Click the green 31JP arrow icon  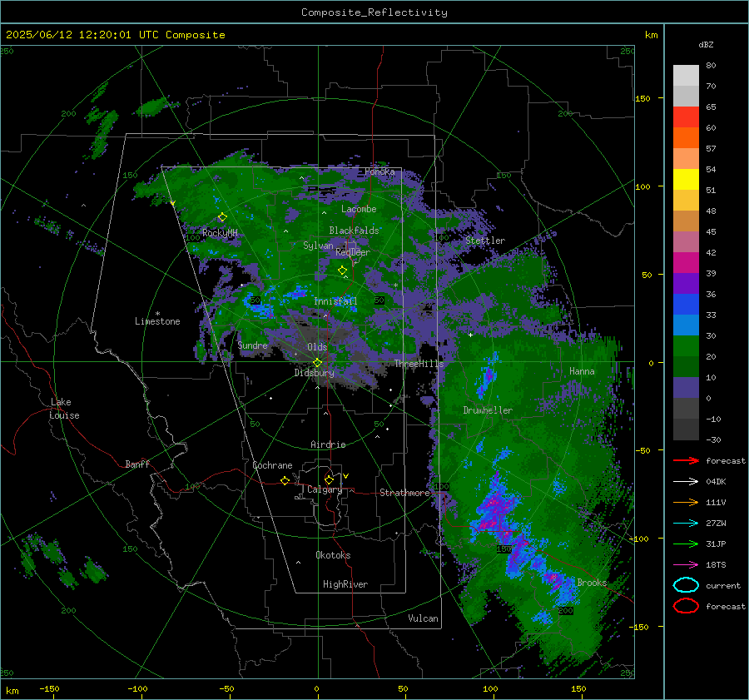click(686, 544)
